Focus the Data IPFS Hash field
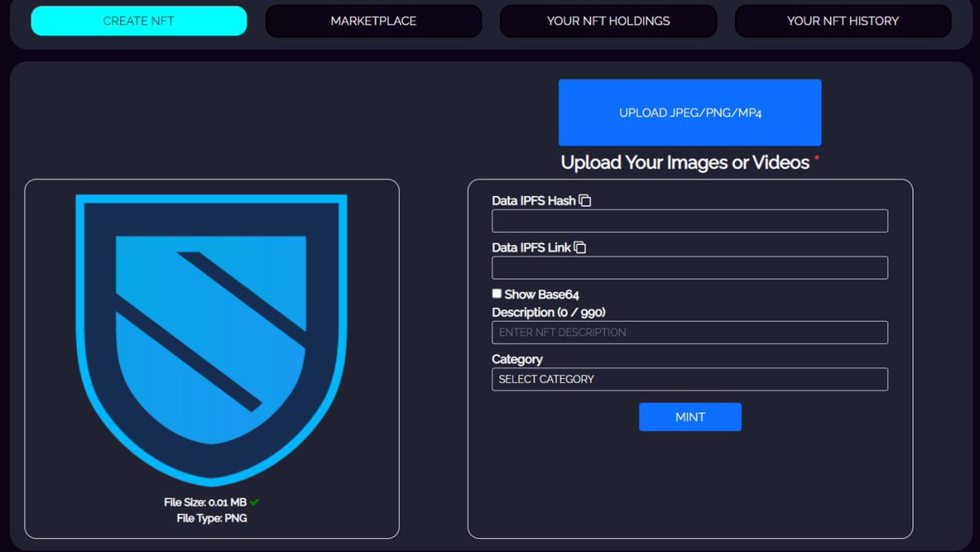The image size is (980, 552). click(x=689, y=220)
